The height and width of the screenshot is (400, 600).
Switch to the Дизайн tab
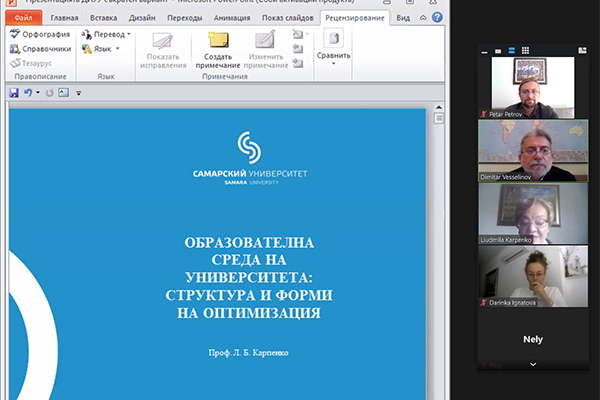142,18
